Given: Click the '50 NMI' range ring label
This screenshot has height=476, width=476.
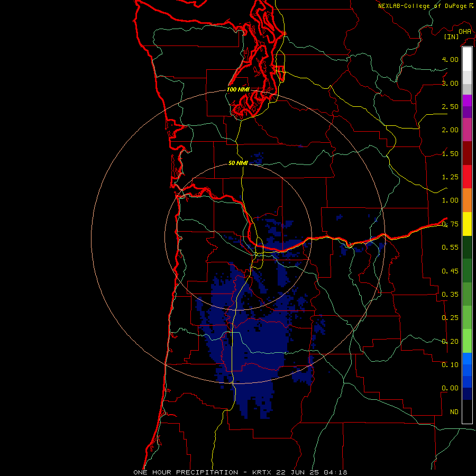Looking at the screenshot, I should point(239,163).
